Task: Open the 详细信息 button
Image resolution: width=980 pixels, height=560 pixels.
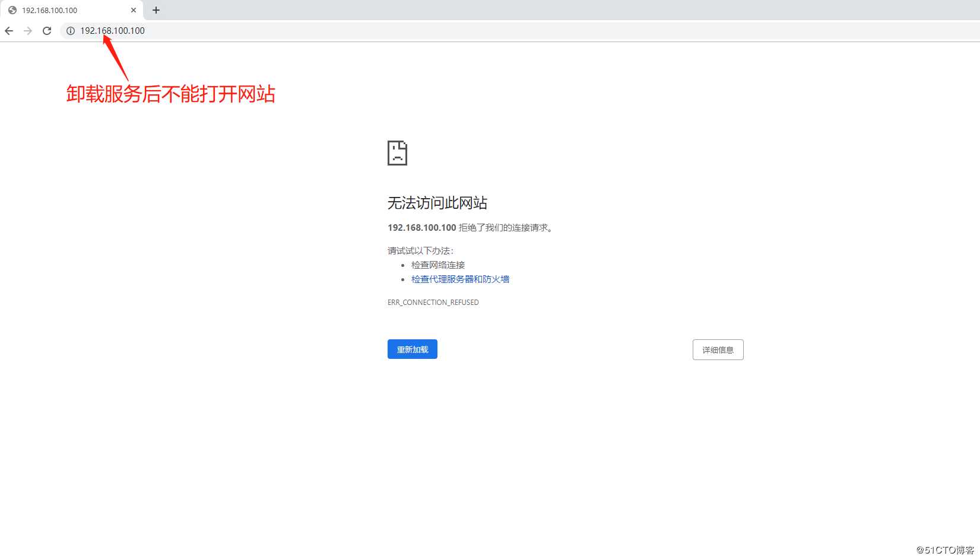Action: click(x=718, y=350)
